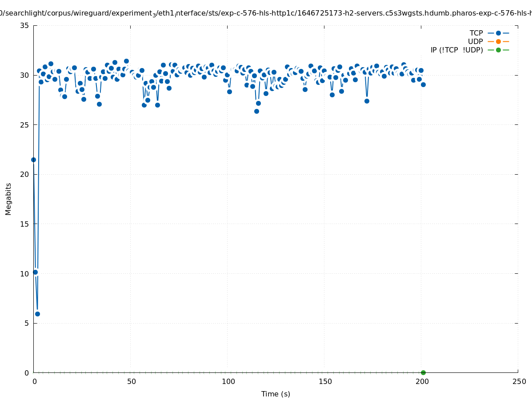
Task: Click the green data point at 200 seconds
Action: tap(423, 372)
